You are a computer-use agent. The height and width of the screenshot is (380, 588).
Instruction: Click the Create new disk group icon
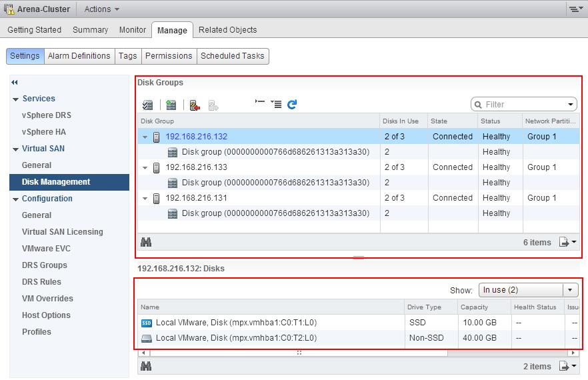pos(171,105)
